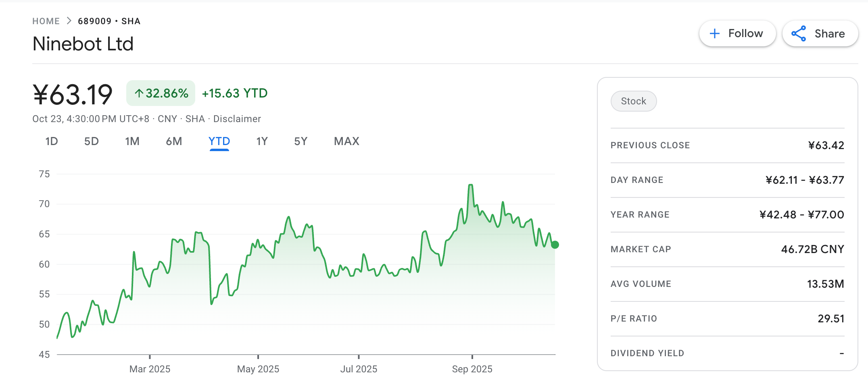The image size is (868, 382).
Task: Switch chart to 5D range
Action: click(x=92, y=141)
